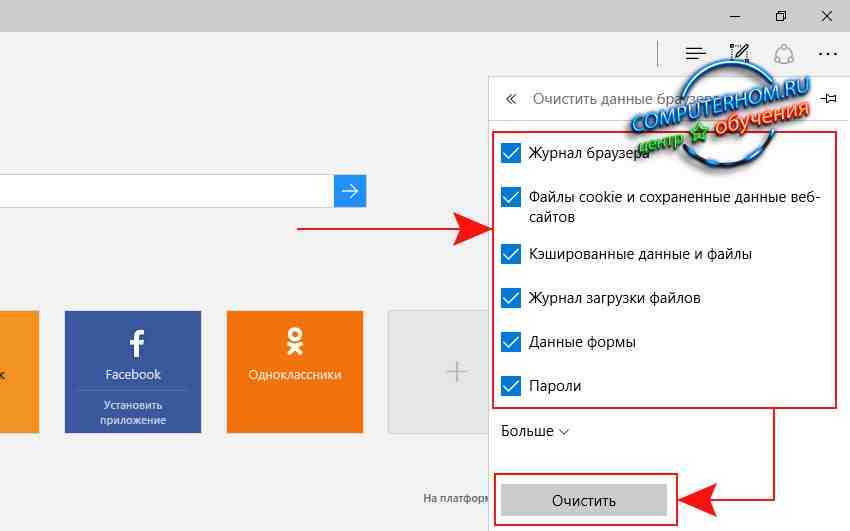The width and height of the screenshot is (850, 531).
Task: Add a new site with plus tile
Action: point(456,371)
